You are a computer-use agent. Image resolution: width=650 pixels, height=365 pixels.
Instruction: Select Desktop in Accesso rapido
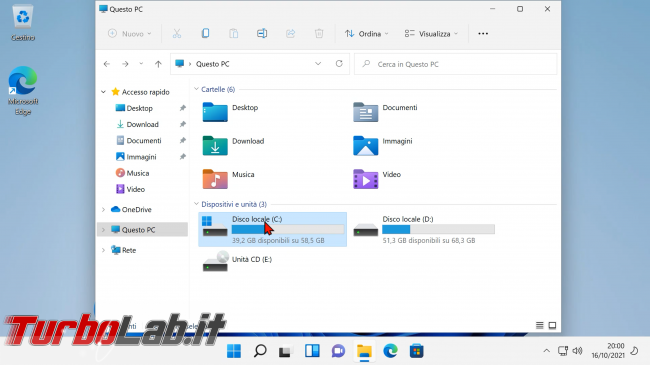click(x=139, y=108)
